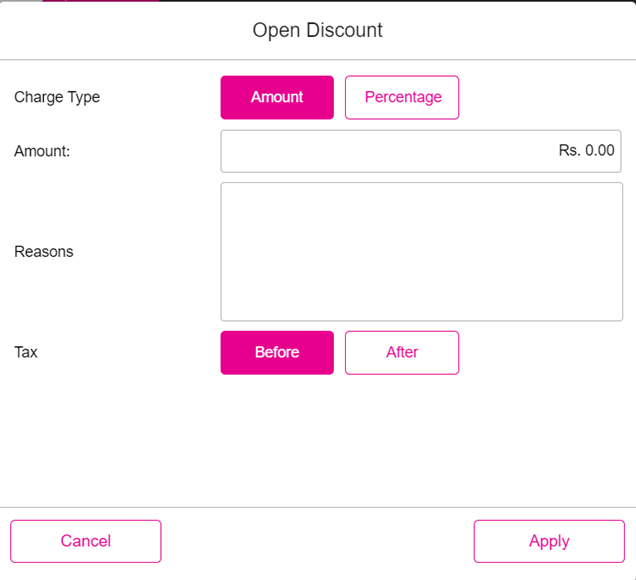636x580 pixels.
Task: Click the pink strip on top border
Action: [100, 1]
